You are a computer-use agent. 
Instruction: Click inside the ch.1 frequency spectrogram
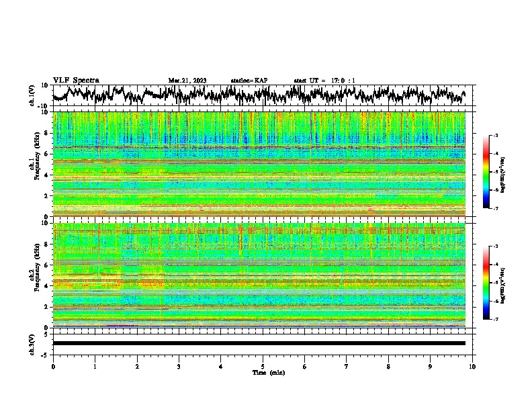(259, 164)
